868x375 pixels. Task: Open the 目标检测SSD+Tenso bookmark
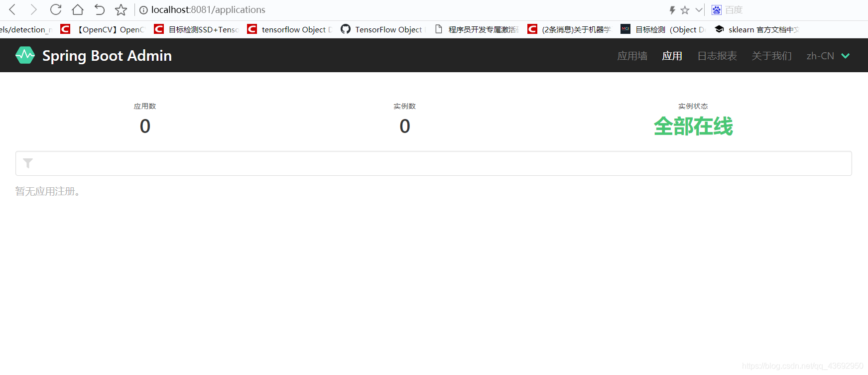[197, 29]
